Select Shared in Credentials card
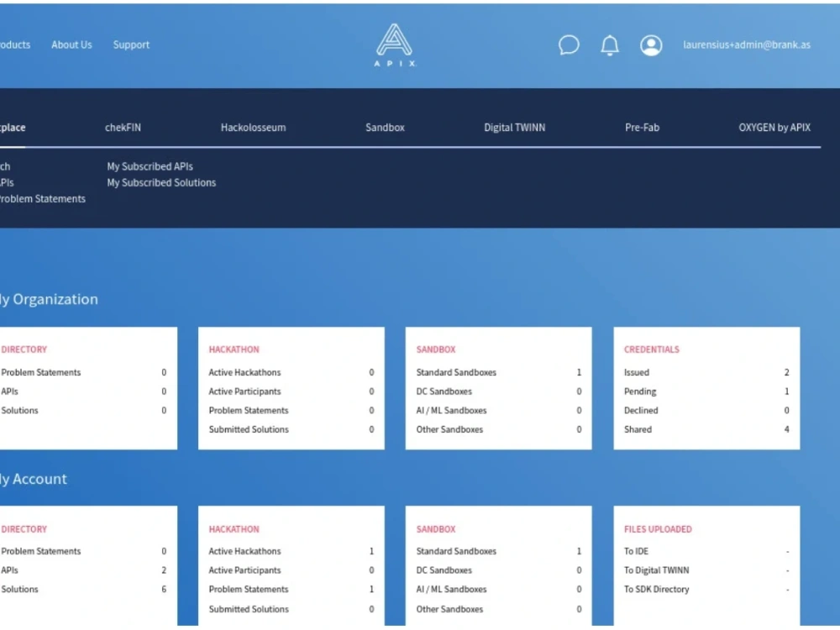Screen dimensions: 840x630 pyautogui.click(x=706, y=429)
